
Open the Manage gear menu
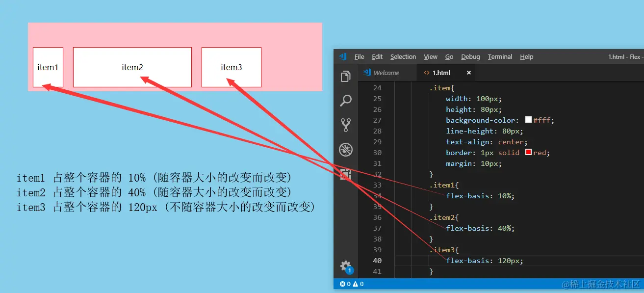point(346,266)
